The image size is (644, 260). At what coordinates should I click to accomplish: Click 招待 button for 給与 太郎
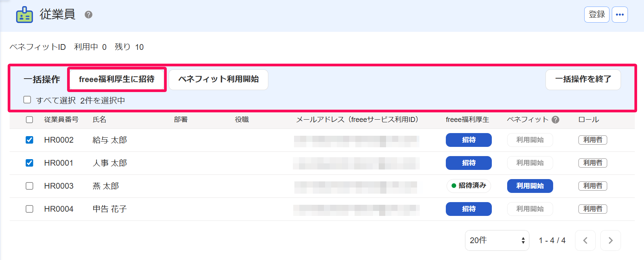point(469,140)
